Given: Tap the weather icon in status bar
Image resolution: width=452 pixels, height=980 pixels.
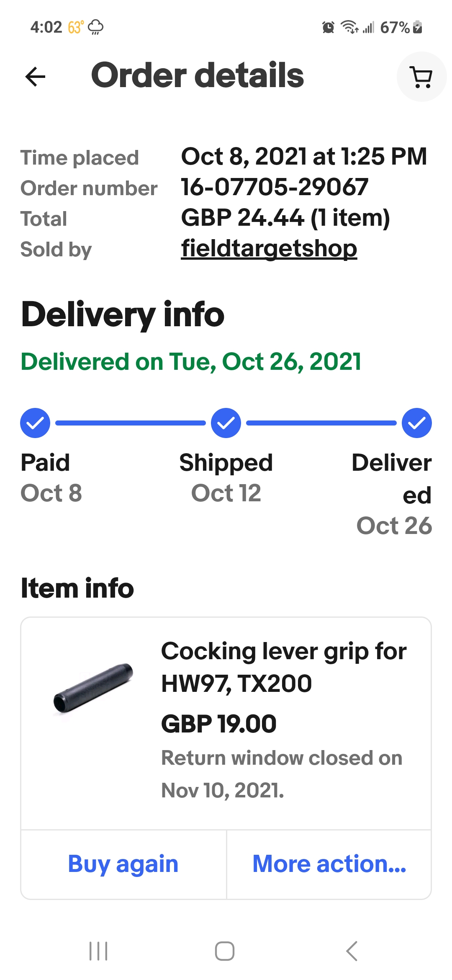Looking at the screenshot, I should pyautogui.click(x=95, y=27).
